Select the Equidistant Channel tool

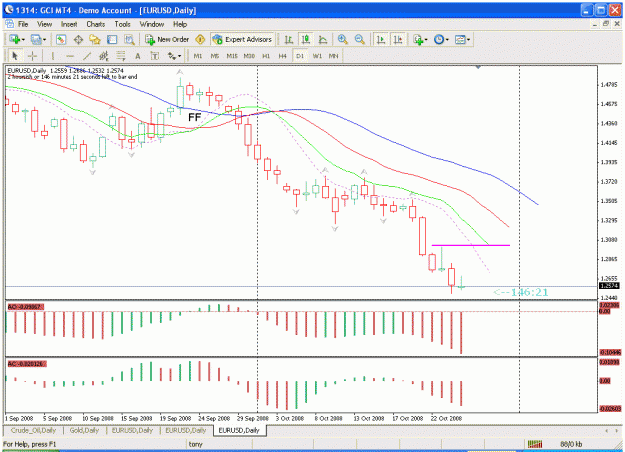[x=104, y=56]
